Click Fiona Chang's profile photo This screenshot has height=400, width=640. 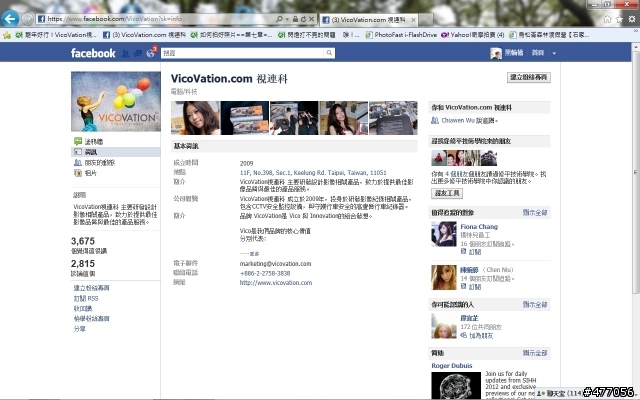[x=444, y=234]
